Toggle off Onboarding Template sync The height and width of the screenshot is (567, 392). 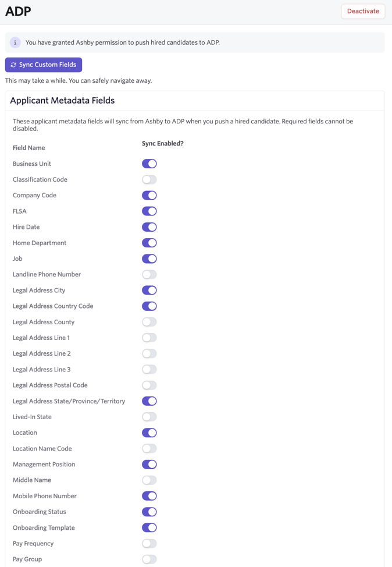coord(149,527)
